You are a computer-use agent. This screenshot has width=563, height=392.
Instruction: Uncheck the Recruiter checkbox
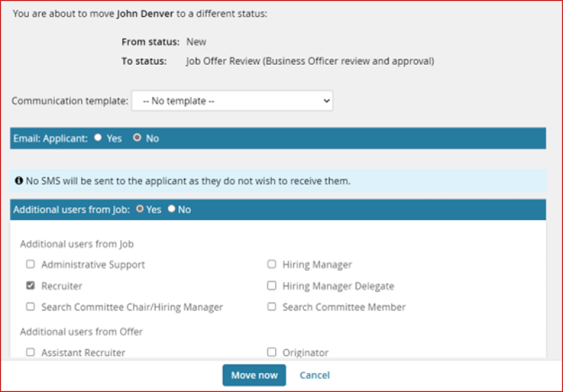(x=30, y=286)
